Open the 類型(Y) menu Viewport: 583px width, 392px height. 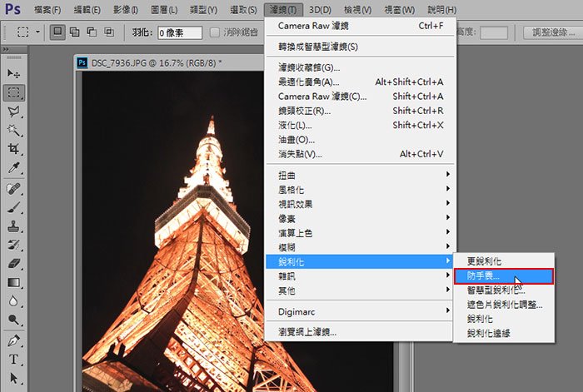pyautogui.click(x=203, y=10)
